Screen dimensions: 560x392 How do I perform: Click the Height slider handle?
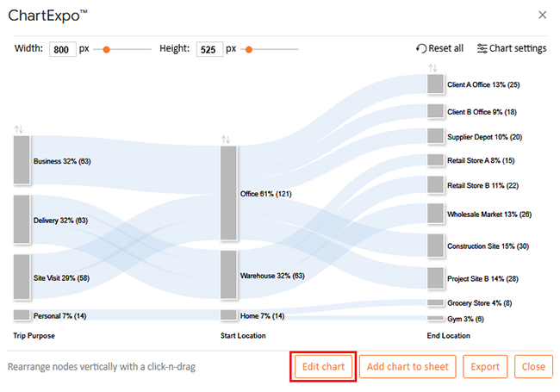point(249,50)
